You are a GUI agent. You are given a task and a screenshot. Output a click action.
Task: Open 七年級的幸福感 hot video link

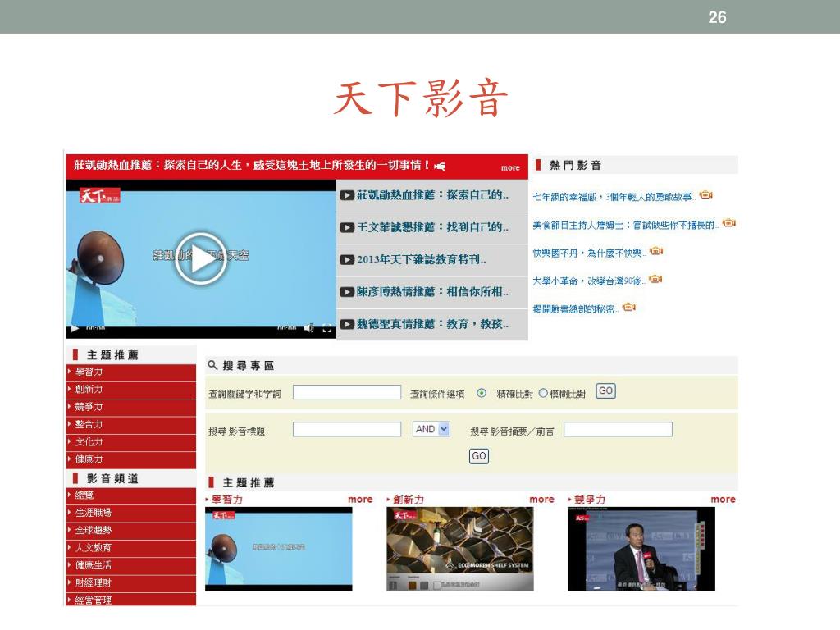(614, 197)
